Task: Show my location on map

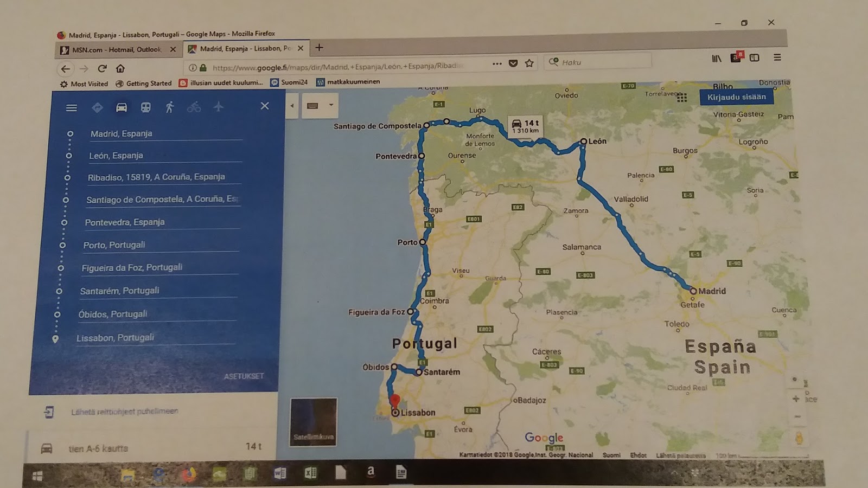Action: 794,379
